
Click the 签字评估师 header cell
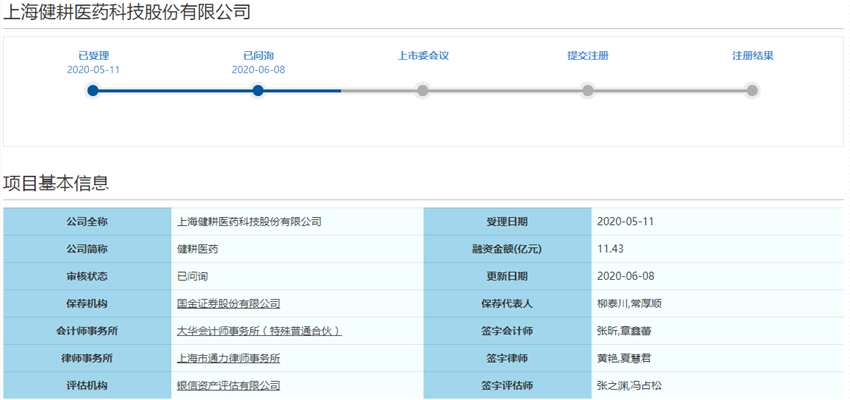tap(507, 386)
